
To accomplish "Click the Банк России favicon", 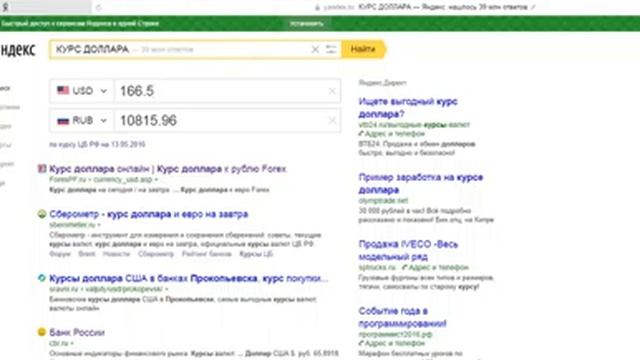I will pos(42,332).
